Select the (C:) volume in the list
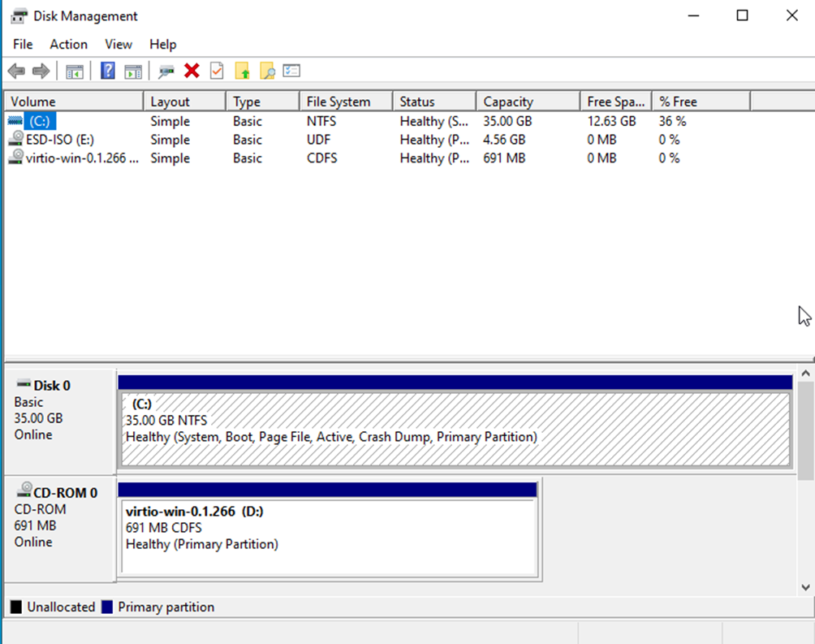 (x=39, y=121)
